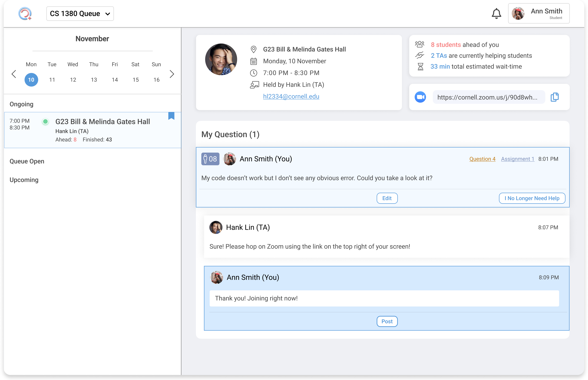Click the queue position 08 badge
Viewport: 588px width, 380px height.
point(210,159)
